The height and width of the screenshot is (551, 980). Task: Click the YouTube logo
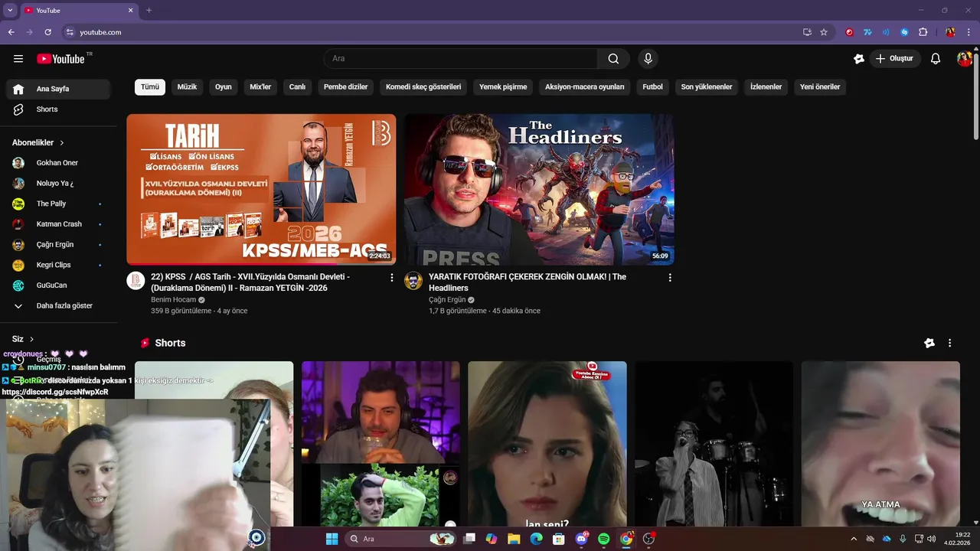61,59
